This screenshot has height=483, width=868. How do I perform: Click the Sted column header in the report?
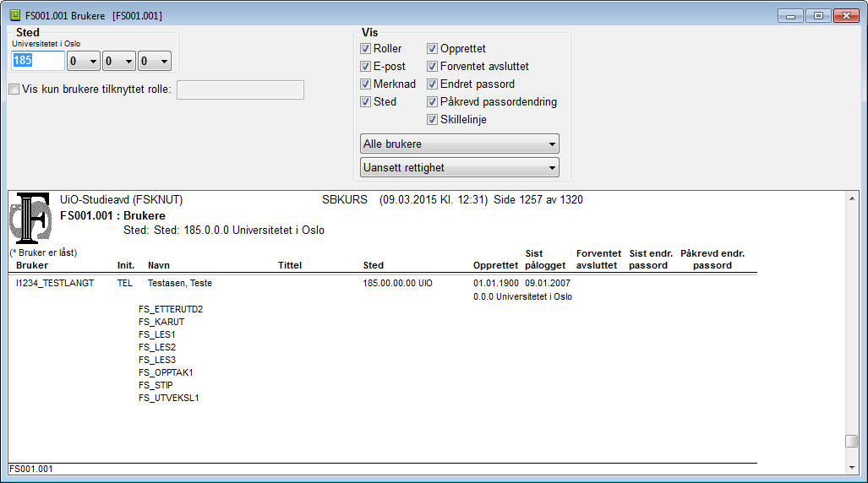click(373, 266)
